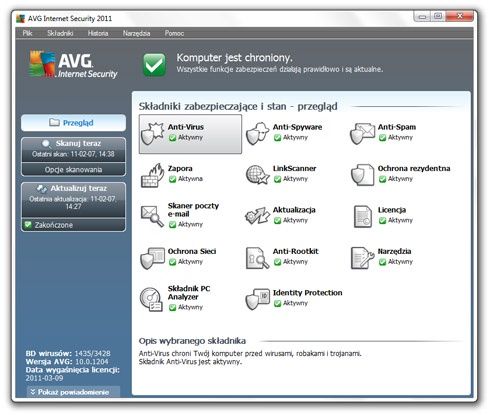Image resolution: width=490 pixels, height=415 pixels.
Task: Open the Historia menu
Action: click(98, 33)
